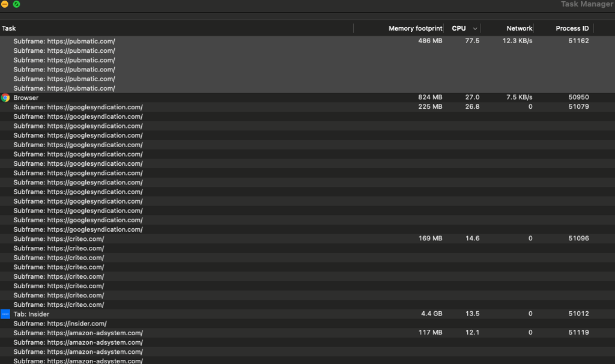The image size is (615, 364).
Task: Click the 26.8 CPU value
Action: coord(472,107)
